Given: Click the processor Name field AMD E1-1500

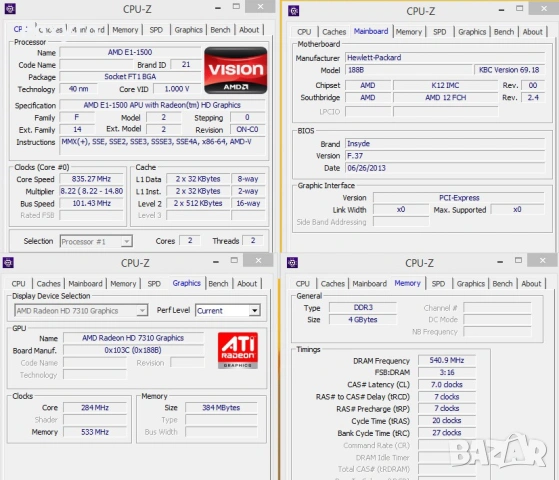Looking at the screenshot, I should 130,52.
